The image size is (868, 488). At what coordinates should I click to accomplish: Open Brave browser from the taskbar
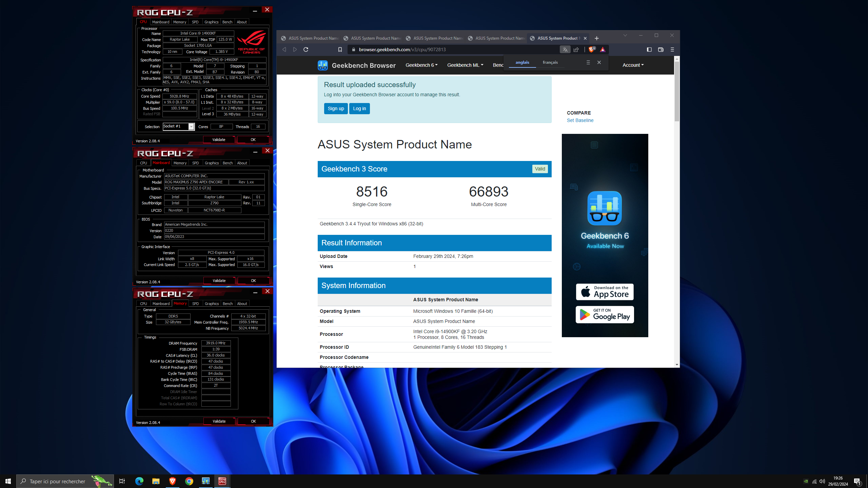coord(172,481)
